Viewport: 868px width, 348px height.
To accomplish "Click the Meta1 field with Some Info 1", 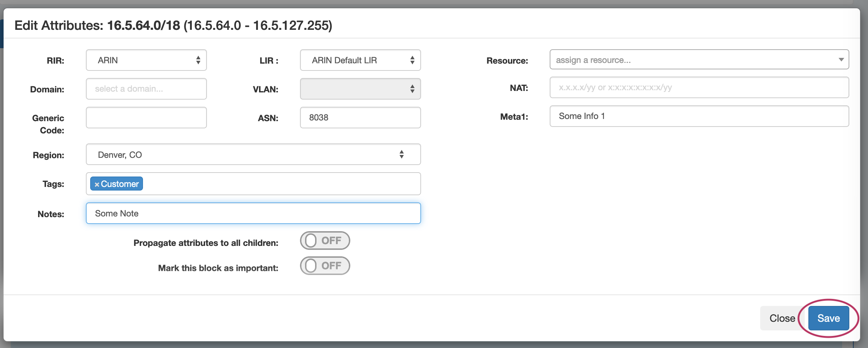I will point(699,116).
